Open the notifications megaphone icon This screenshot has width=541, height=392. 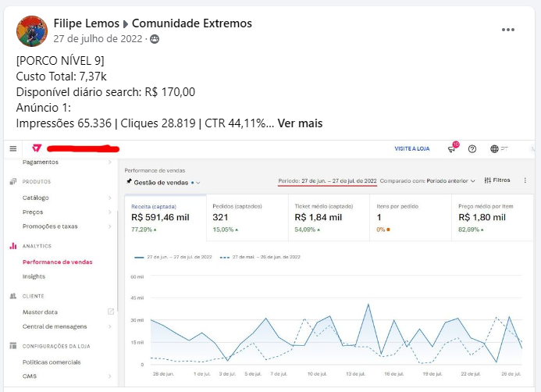tap(452, 148)
